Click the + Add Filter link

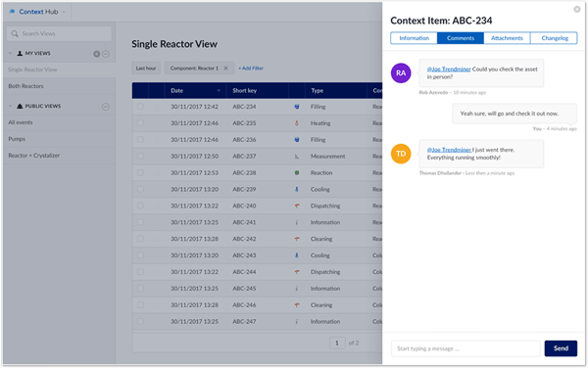tap(251, 69)
